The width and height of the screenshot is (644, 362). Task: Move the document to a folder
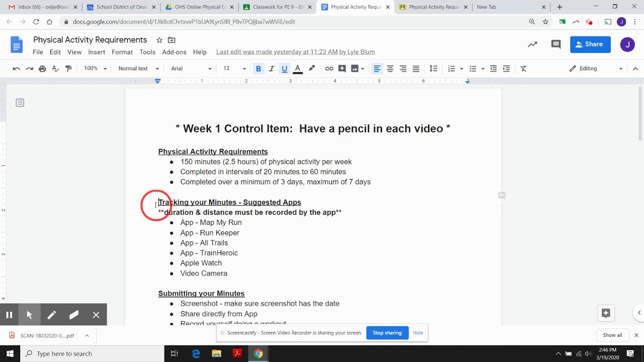[172, 40]
